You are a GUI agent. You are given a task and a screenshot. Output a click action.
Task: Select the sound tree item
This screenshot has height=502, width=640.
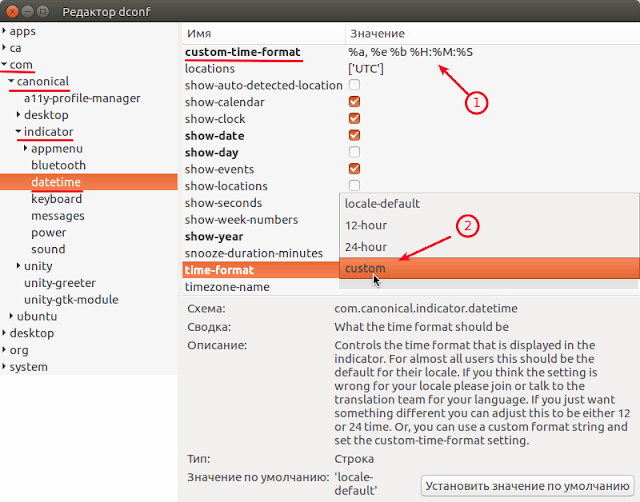point(48,249)
